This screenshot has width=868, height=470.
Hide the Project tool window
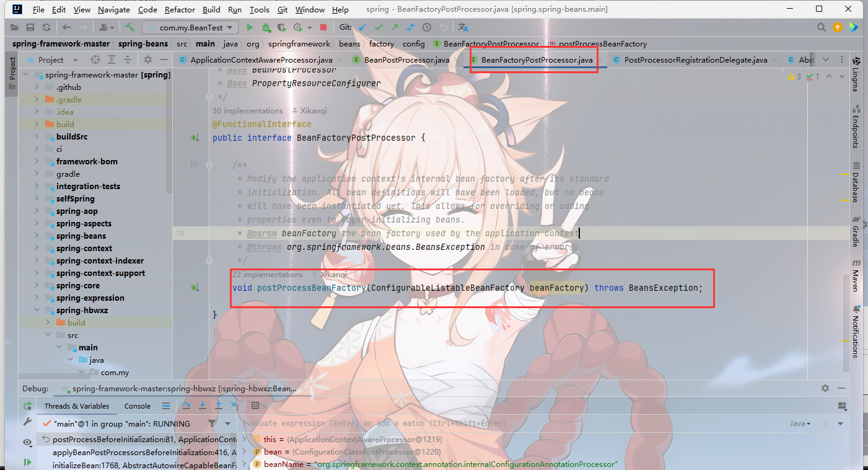pos(164,60)
